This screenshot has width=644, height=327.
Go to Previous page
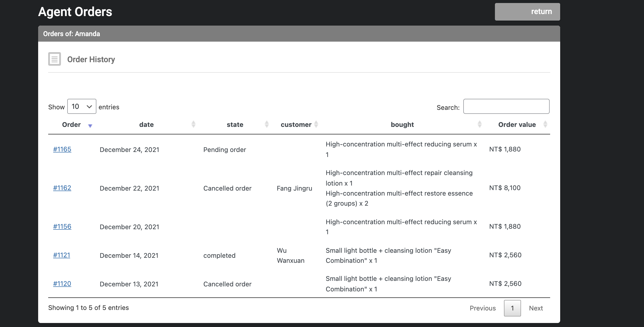pos(483,308)
